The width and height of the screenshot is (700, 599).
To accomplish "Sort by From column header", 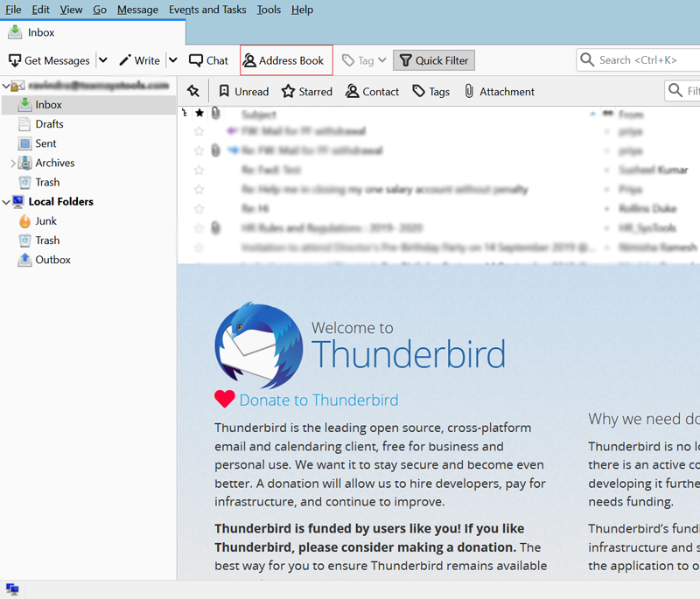I will [631, 115].
